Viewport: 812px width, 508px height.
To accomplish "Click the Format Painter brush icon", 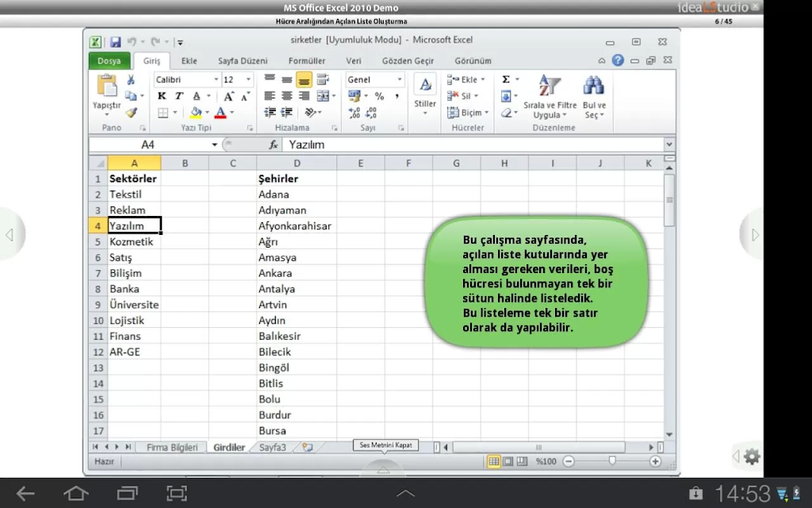I will 132,113.
